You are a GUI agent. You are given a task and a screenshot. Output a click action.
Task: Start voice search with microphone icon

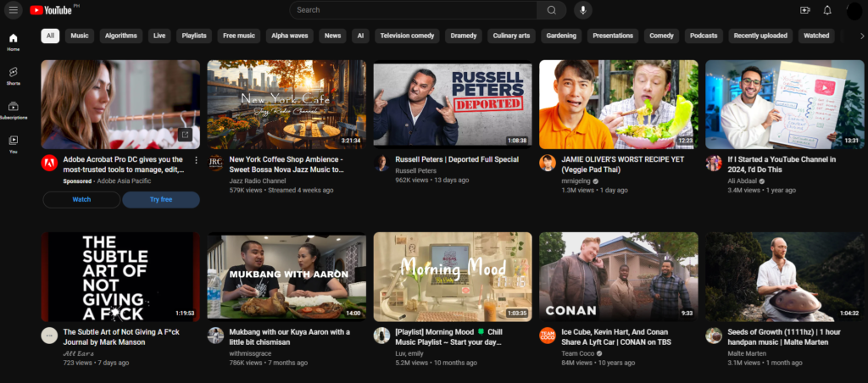(x=583, y=10)
